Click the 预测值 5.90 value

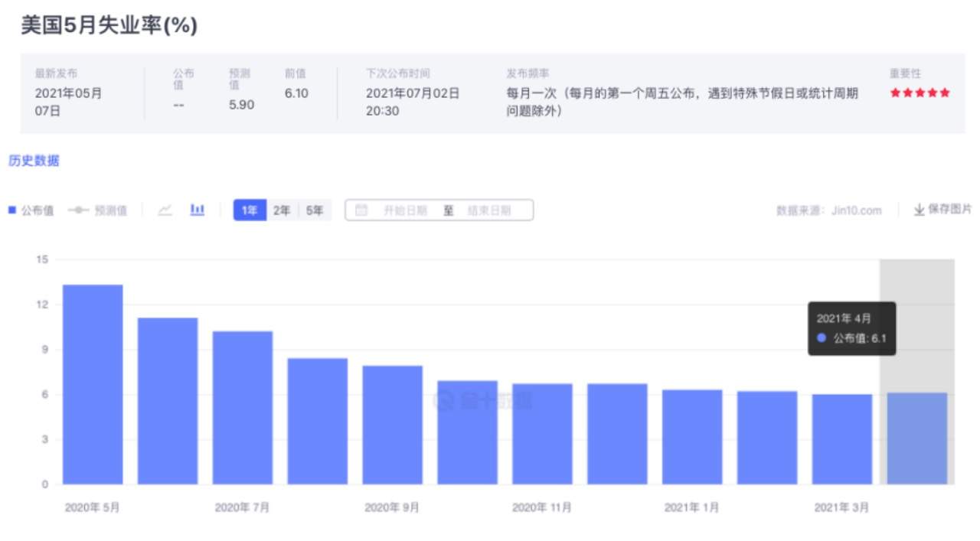(x=241, y=105)
